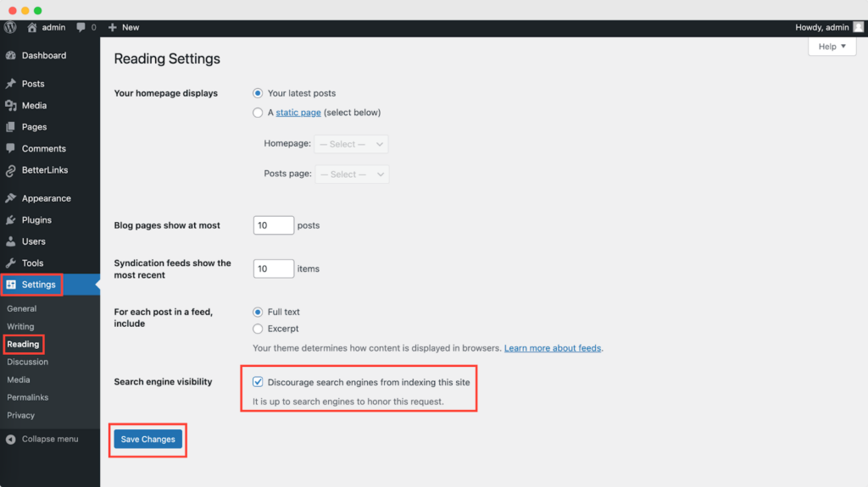The width and height of the screenshot is (868, 487).
Task: Click the Collapse menu arrow icon
Action: [10, 440]
